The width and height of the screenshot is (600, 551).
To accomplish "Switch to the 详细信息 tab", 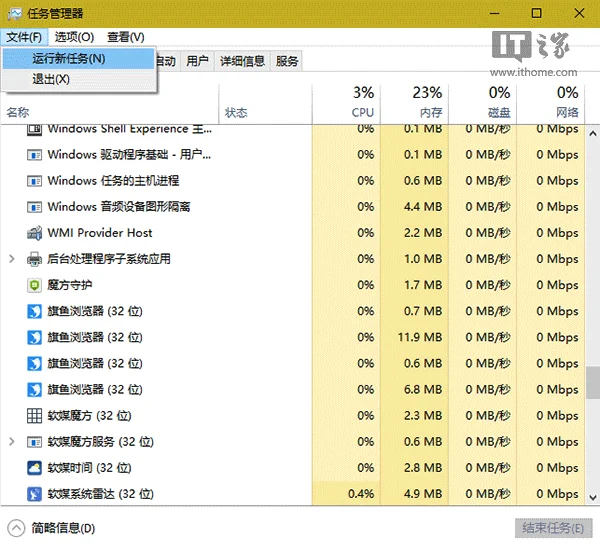I will pos(242,61).
